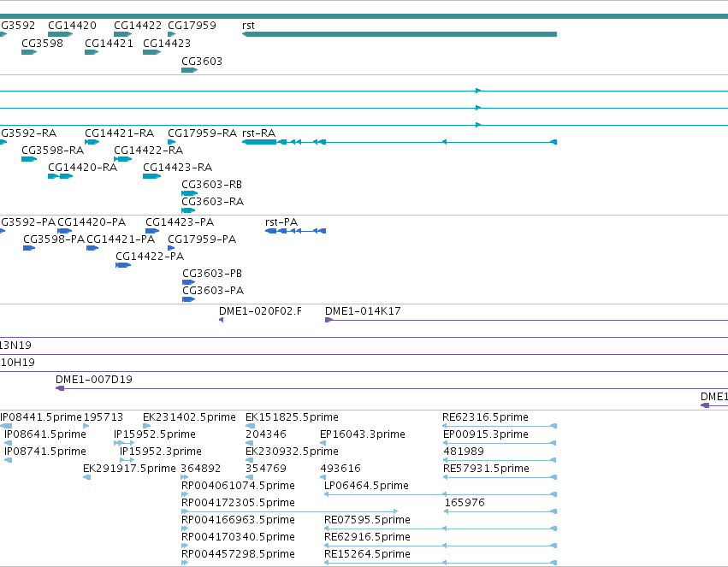Select the rst-RA transcript label
Viewport: 728px width, 567px height.
click(259, 133)
